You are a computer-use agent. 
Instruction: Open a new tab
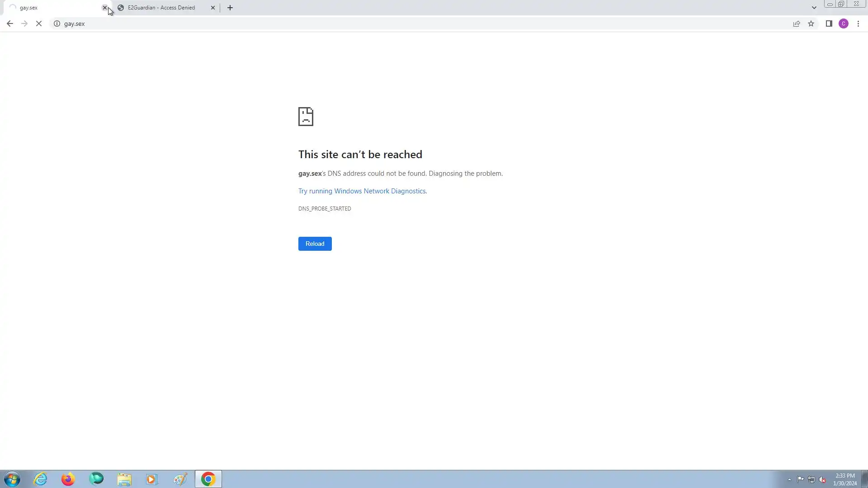coord(230,8)
